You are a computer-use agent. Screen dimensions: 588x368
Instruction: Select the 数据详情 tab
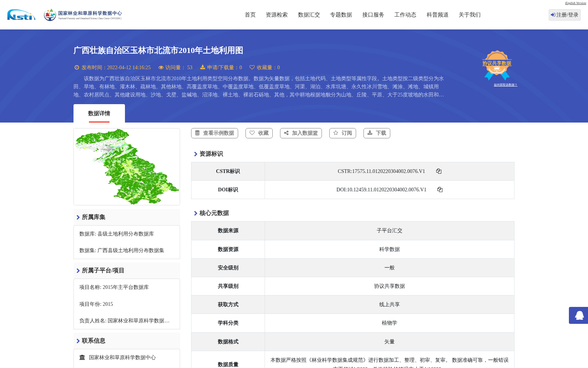pyautogui.click(x=99, y=113)
